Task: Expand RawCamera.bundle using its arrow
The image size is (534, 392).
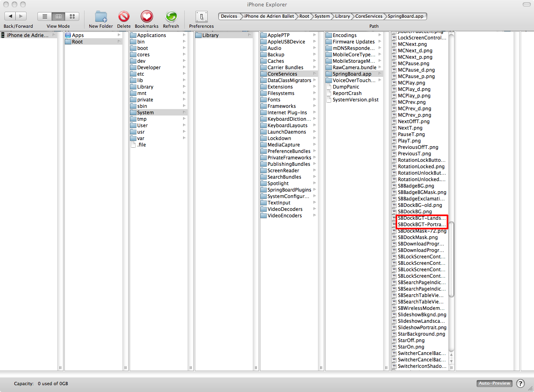Action: pos(380,68)
